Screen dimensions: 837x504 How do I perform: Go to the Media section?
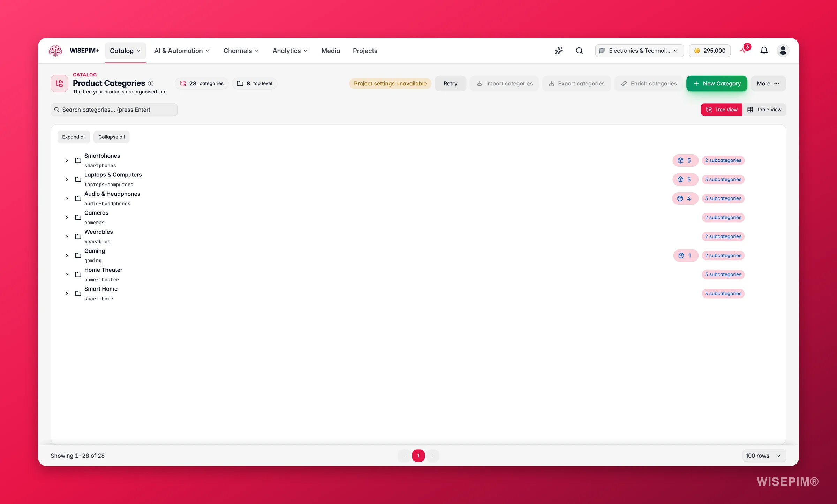click(331, 51)
